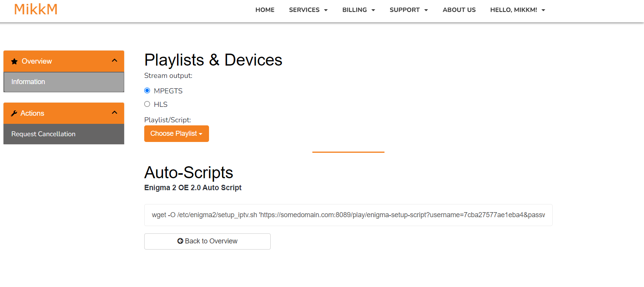Click the Enigma 2 wget script field
Image resolution: width=644 pixels, height=287 pixels.
348,215
